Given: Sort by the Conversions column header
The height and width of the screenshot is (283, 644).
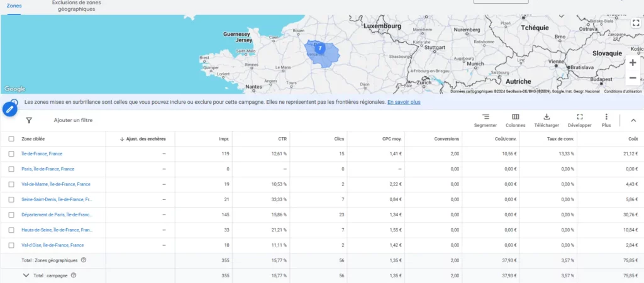Looking at the screenshot, I should 447,139.
